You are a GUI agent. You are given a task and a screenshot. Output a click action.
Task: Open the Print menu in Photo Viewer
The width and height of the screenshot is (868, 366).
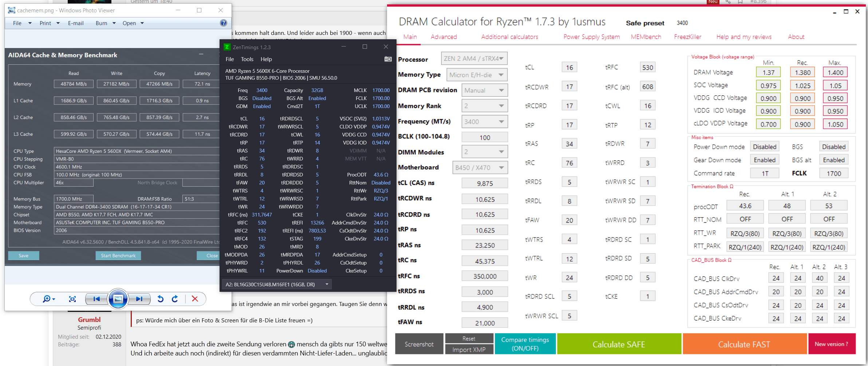(50, 23)
